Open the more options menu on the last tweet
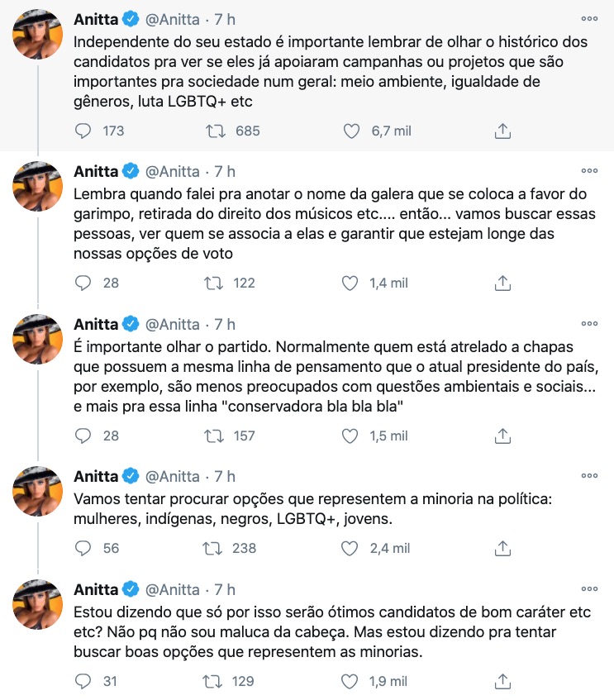The width and height of the screenshot is (614, 700). point(590,588)
